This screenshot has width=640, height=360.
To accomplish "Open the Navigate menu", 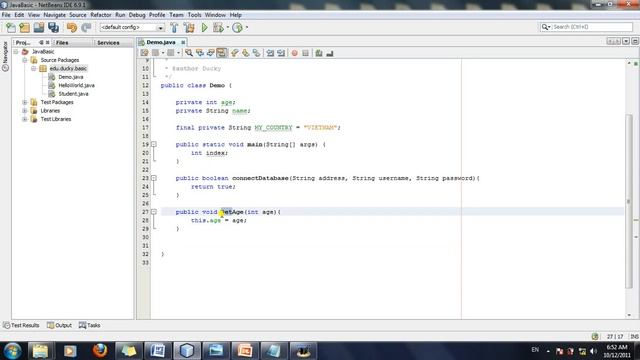I will click(55, 15).
